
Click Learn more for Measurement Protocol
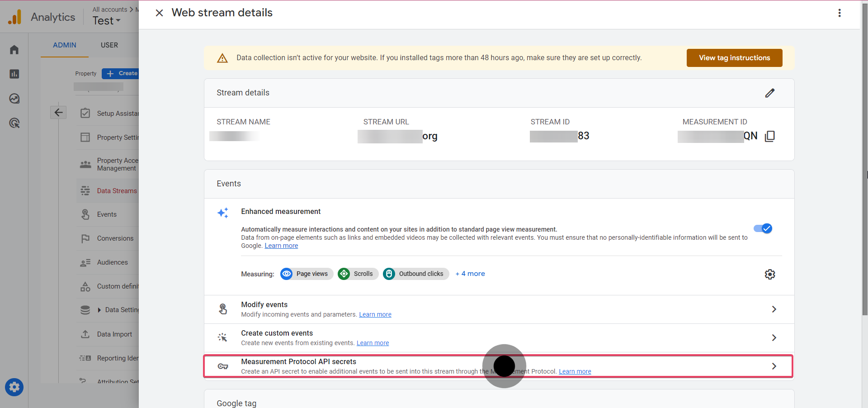[x=575, y=371]
